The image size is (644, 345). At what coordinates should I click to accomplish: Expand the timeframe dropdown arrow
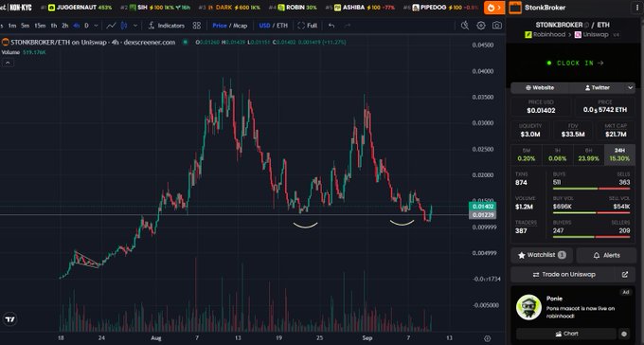(96, 26)
